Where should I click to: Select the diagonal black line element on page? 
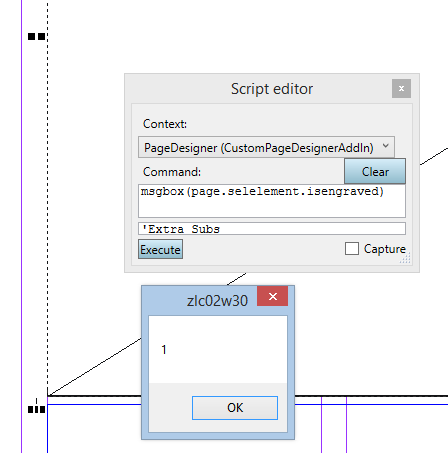click(94, 367)
